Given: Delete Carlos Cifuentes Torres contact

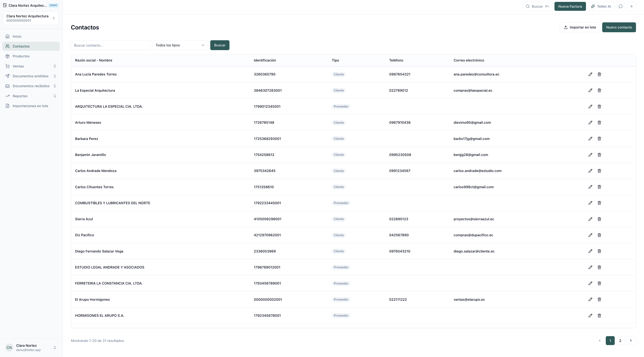Looking at the screenshot, I should pos(599,187).
